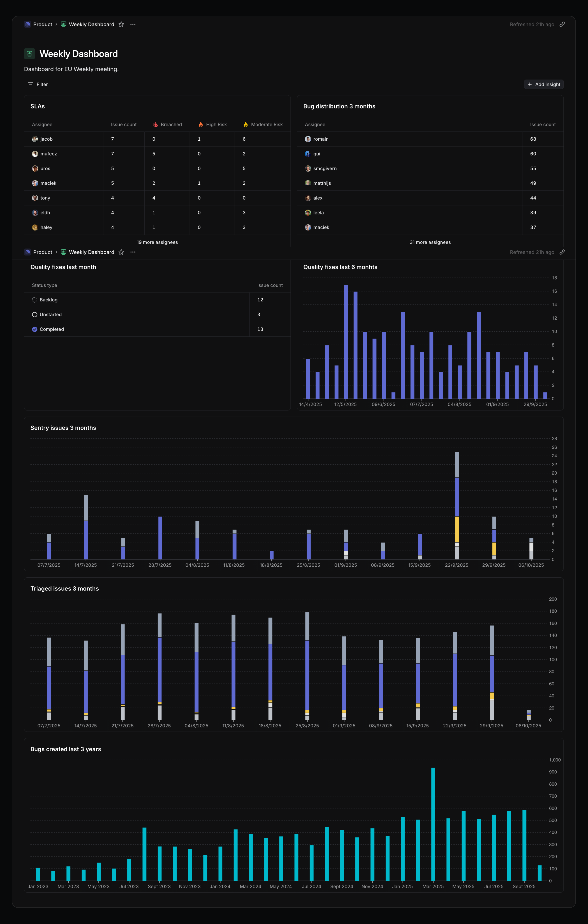
Task: Expand 19 more assignees in SLAs
Action: (x=157, y=242)
